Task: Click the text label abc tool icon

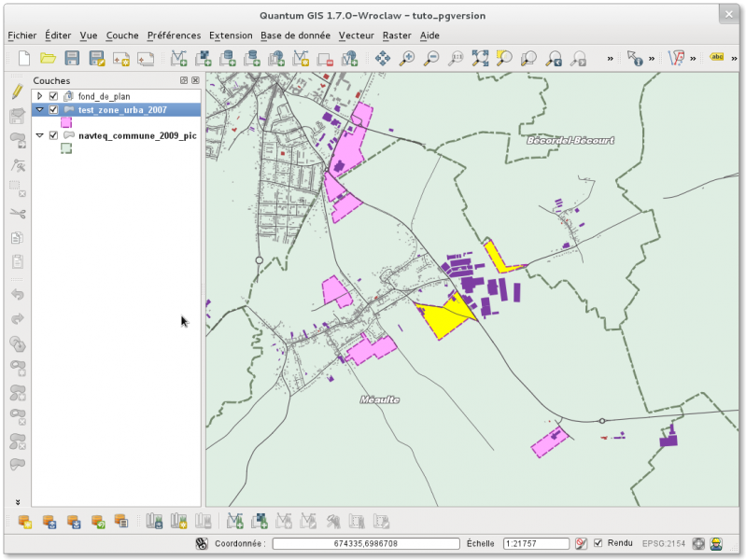Action: click(x=717, y=58)
